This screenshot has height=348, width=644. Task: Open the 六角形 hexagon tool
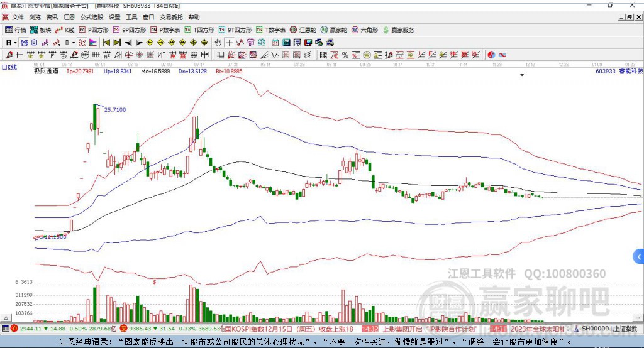point(365,30)
